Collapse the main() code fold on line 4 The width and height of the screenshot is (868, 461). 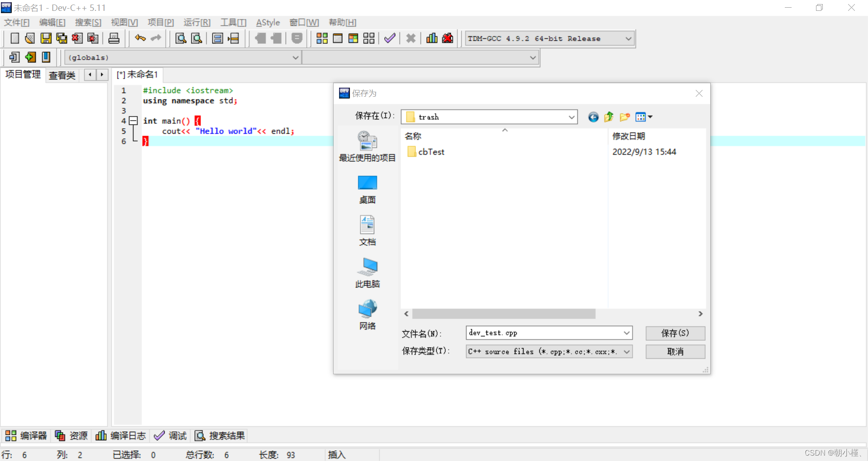(133, 121)
